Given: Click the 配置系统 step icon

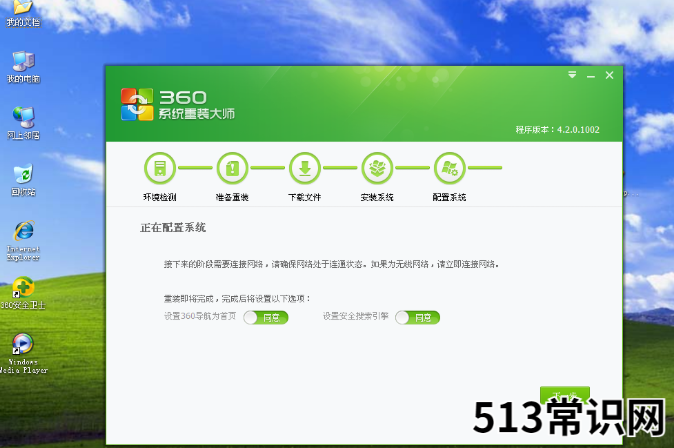Looking at the screenshot, I should tap(450, 168).
